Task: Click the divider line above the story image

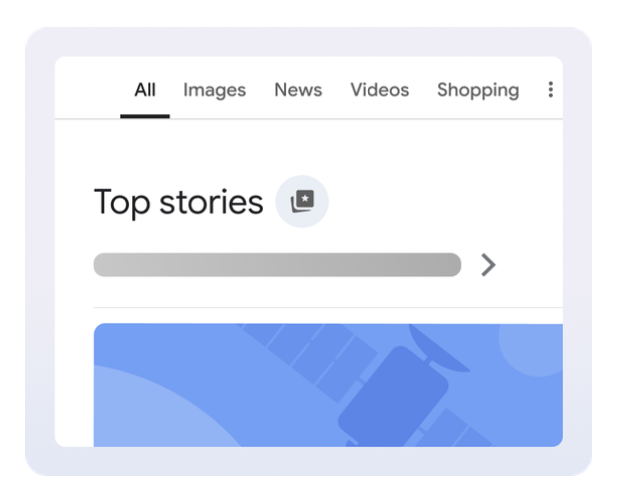Action: (x=328, y=307)
